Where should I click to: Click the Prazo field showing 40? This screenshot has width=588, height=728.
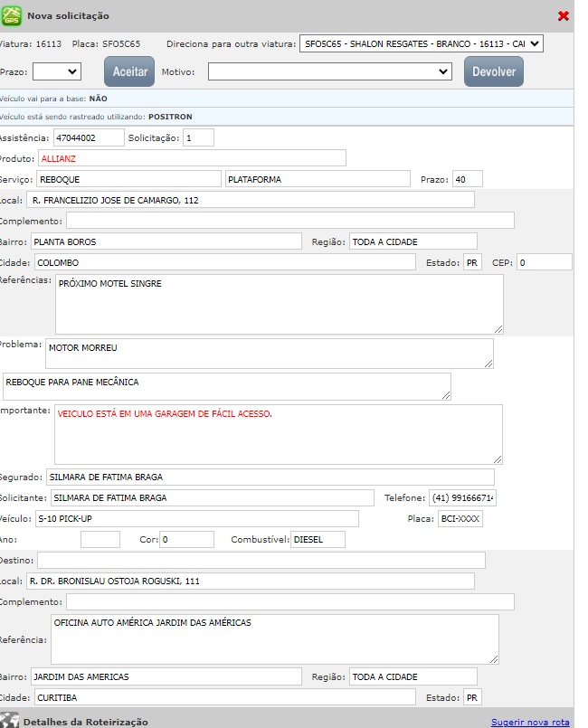coord(468,179)
